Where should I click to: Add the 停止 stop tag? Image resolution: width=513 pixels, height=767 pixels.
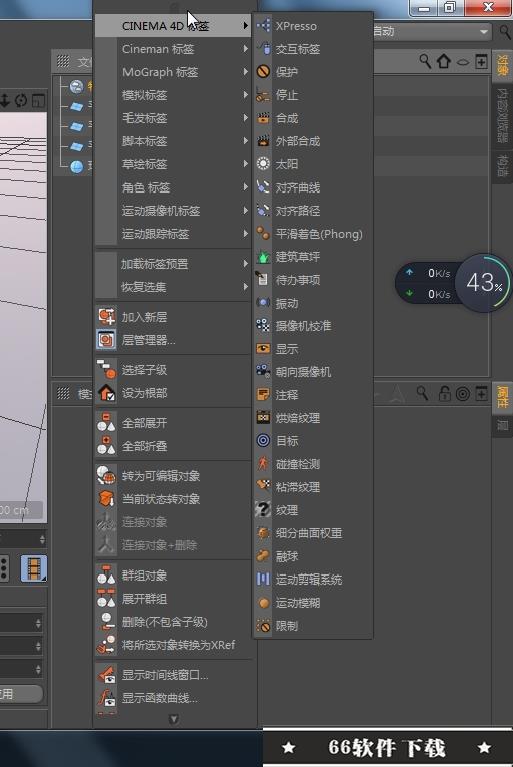click(312, 95)
